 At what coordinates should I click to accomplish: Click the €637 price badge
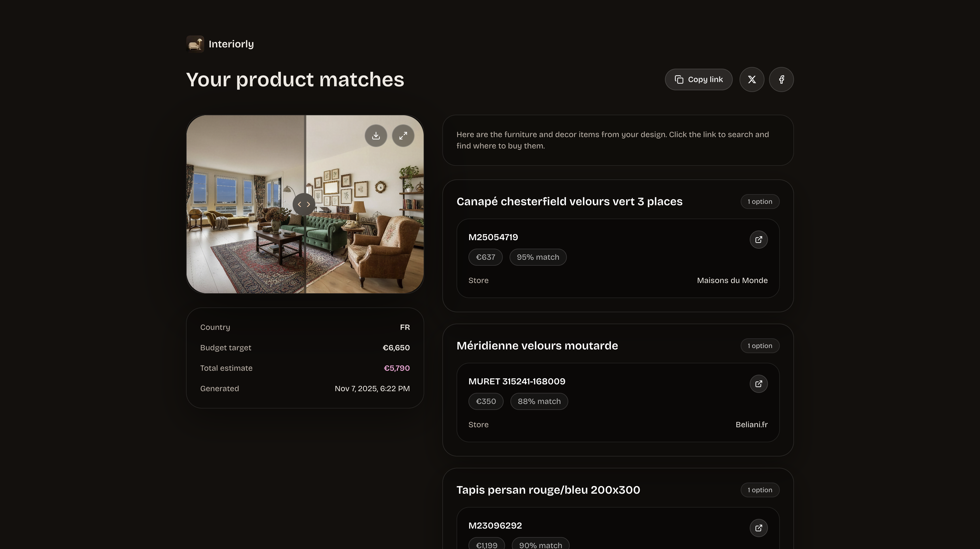[485, 257]
